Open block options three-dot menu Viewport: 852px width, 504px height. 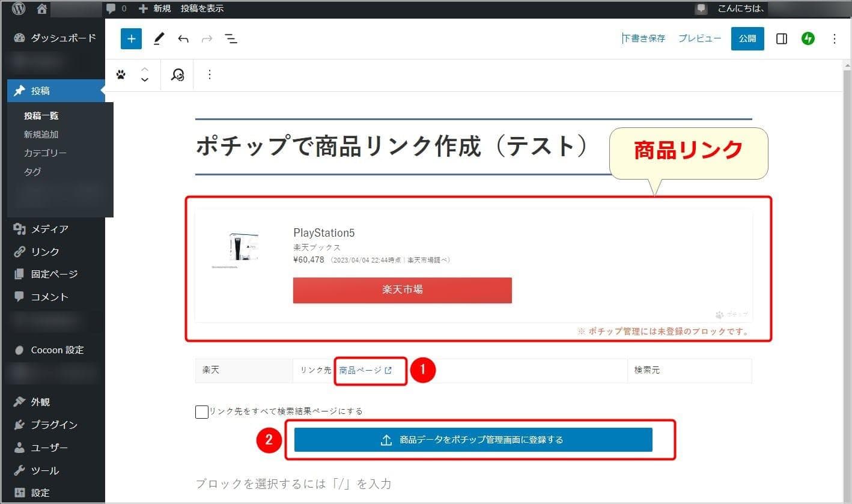click(x=209, y=74)
